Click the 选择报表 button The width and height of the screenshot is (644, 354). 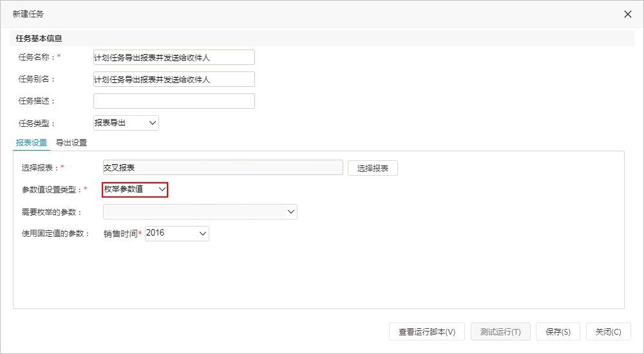tap(372, 168)
